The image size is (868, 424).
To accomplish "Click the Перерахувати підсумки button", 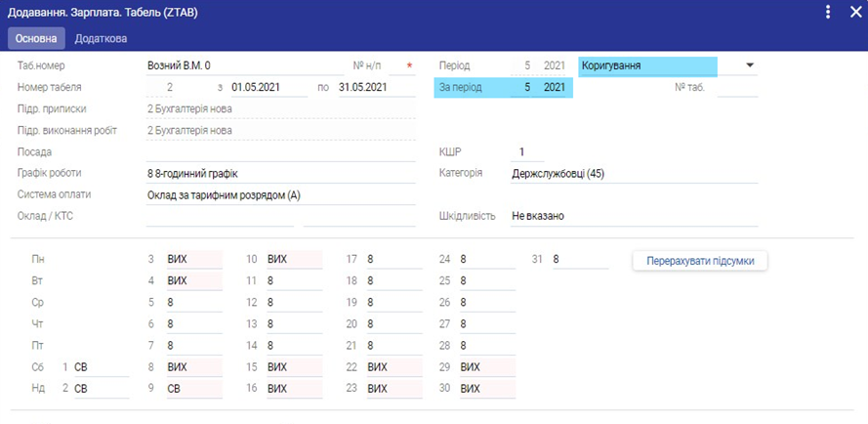I will tap(699, 261).
